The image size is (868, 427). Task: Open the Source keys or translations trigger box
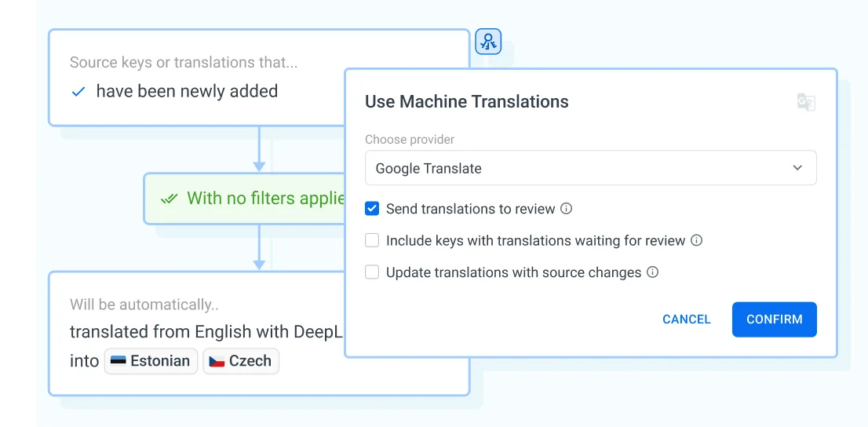pos(196,77)
